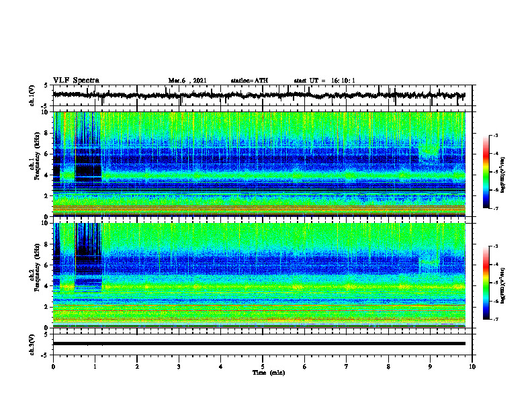
Task: Click the "-3" label on ch.1 colorbar
Action: coord(495,135)
